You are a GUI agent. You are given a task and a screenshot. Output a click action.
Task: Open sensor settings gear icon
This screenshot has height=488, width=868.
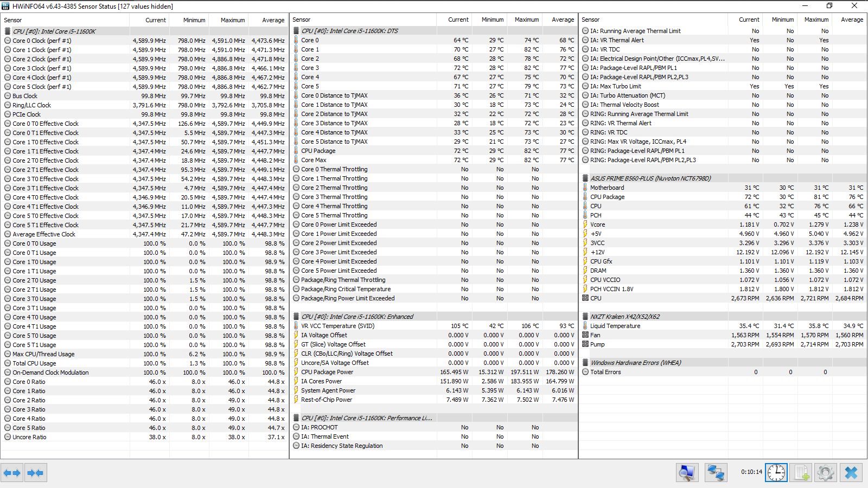coord(826,473)
